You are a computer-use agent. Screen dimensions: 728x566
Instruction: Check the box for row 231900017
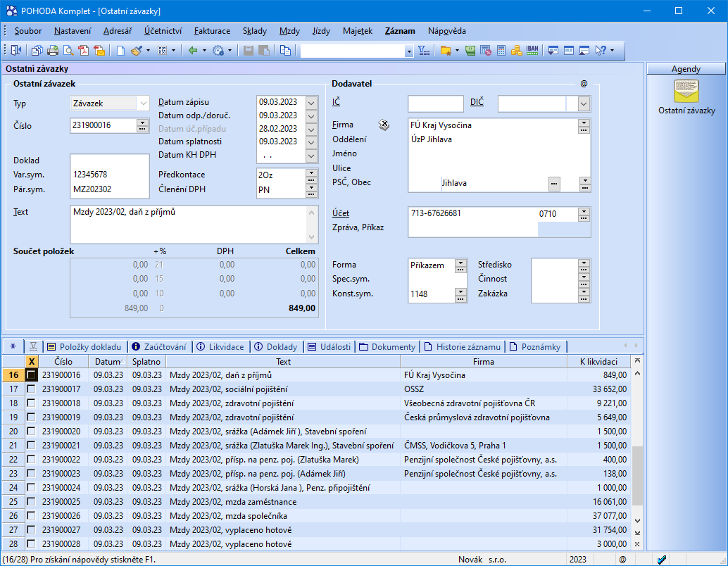pos(31,389)
